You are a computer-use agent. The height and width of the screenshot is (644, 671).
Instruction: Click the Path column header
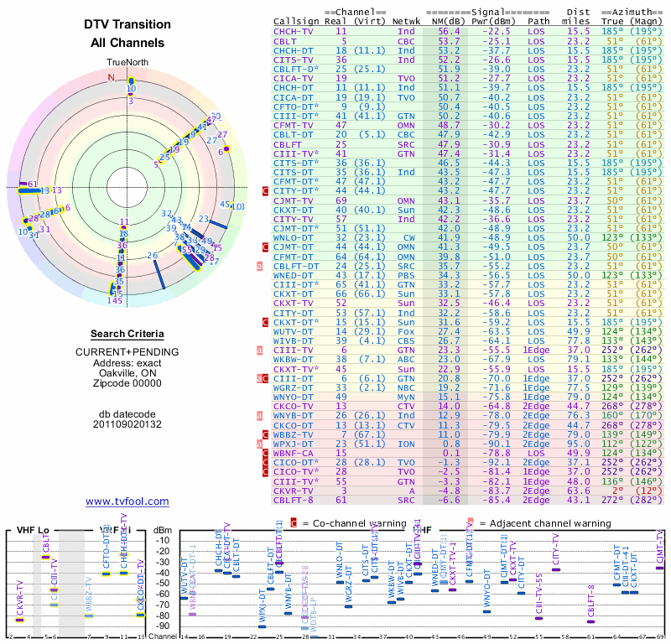pyautogui.click(x=538, y=22)
